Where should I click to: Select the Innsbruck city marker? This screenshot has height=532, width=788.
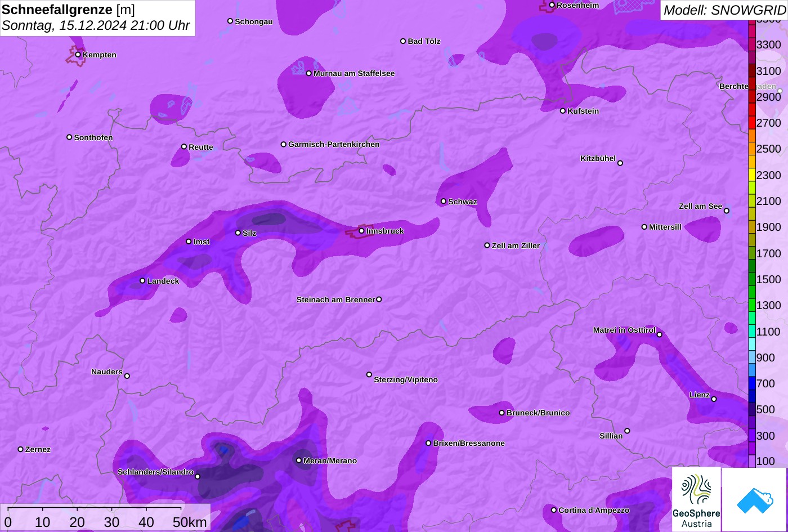[361, 231]
